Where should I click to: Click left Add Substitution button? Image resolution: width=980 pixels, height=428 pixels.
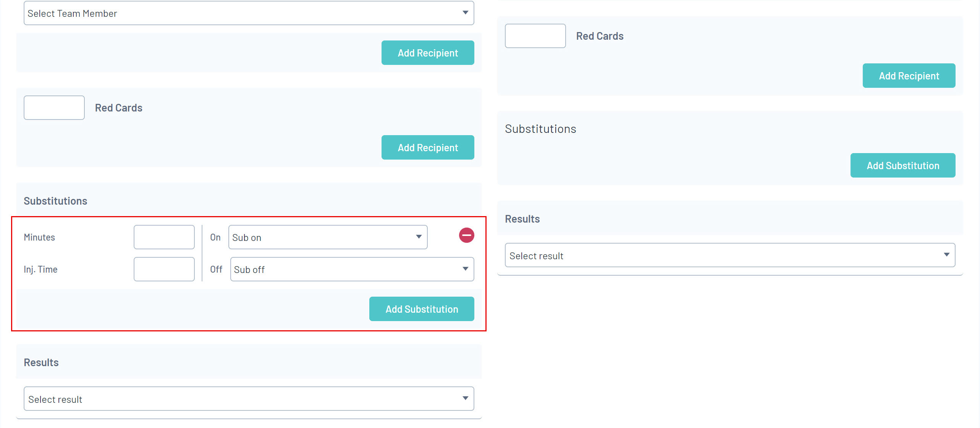tap(421, 309)
